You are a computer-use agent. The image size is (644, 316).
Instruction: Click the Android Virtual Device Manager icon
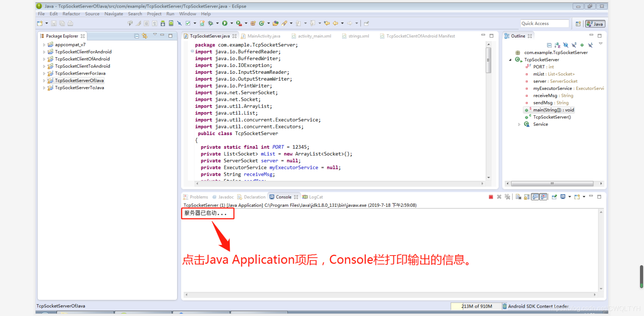[171, 23]
